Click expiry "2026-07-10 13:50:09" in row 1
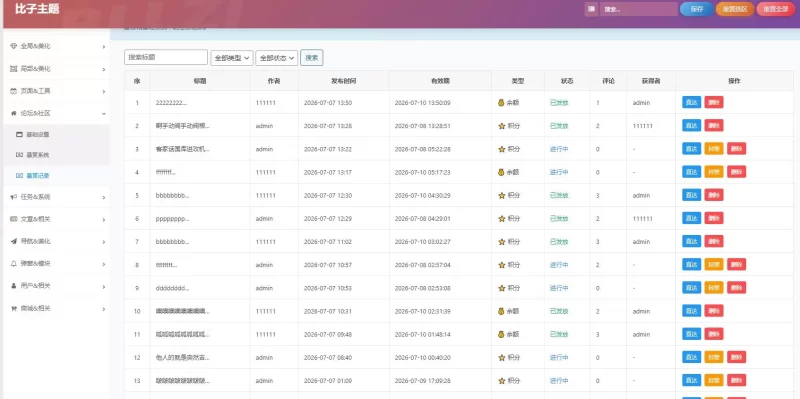800x399 pixels. (422, 103)
